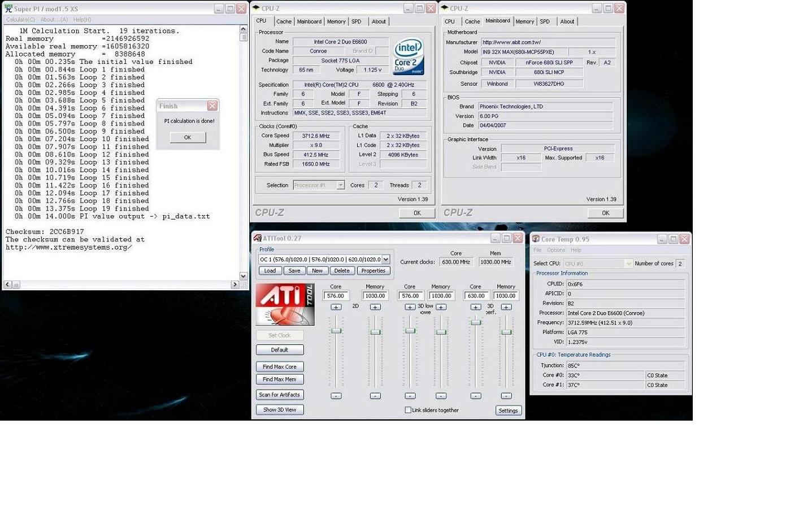
Task: Decrease 3D perf Core with minus button
Action: click(x=476, y=396)
